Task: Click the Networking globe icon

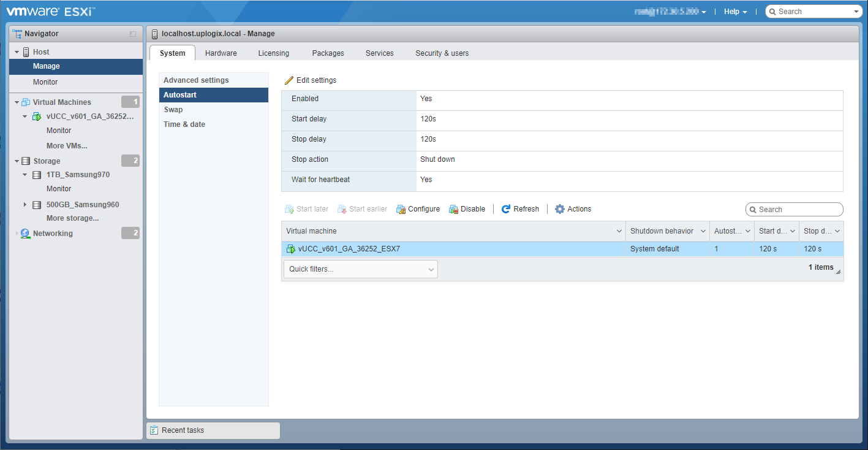Action: (25, 234)
